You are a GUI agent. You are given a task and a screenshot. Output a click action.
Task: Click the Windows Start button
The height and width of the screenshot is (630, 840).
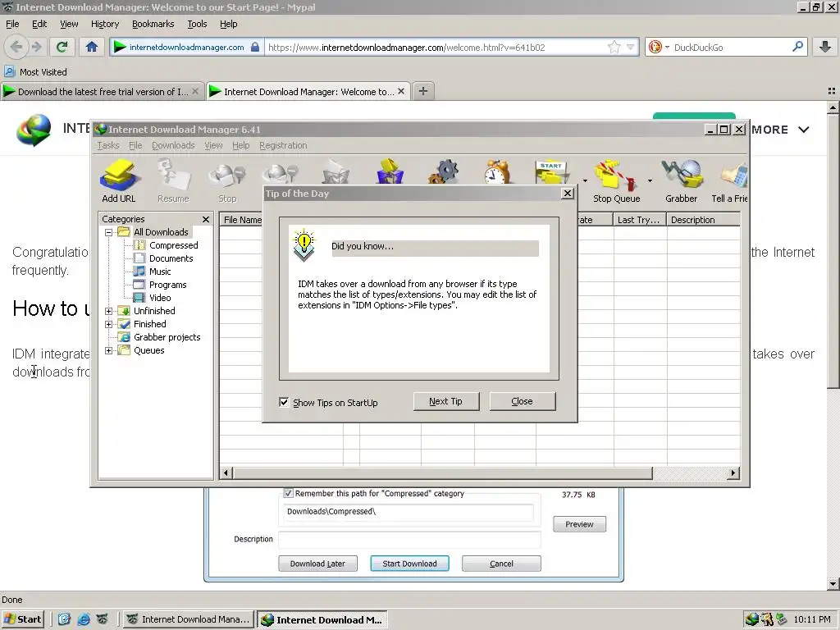22,619
